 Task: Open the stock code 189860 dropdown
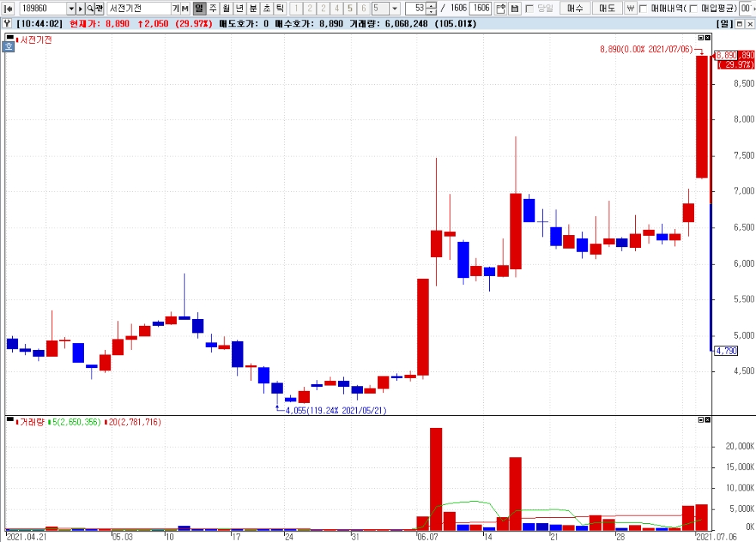coord(71,8)
